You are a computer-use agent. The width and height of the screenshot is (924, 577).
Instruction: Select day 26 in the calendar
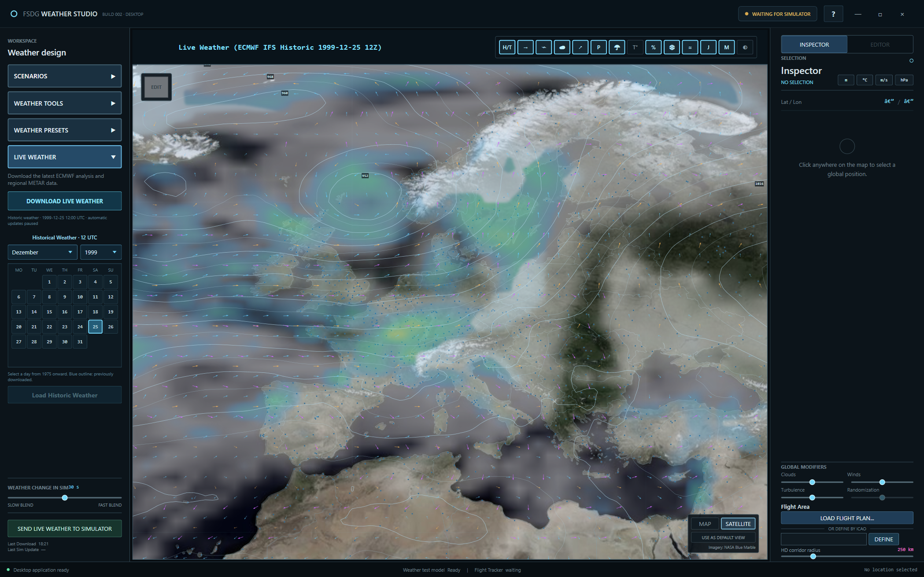(x=111, y=327)
